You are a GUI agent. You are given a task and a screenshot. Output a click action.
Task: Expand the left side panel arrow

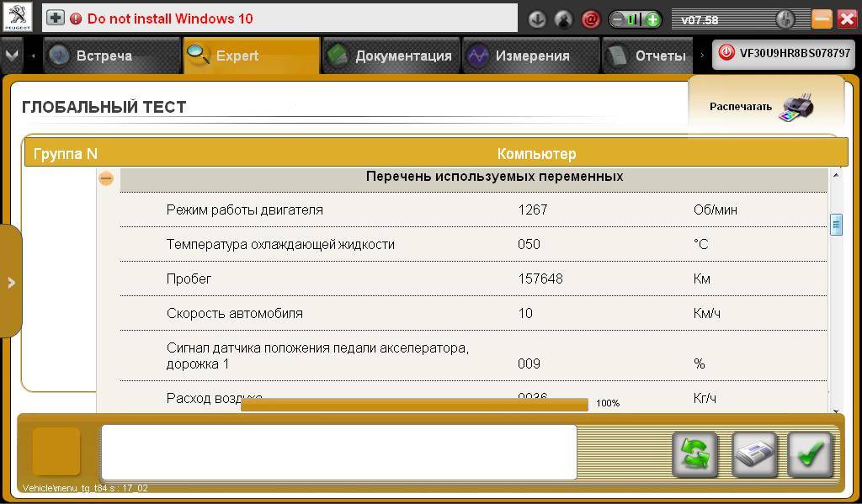[x=10, y=283]
